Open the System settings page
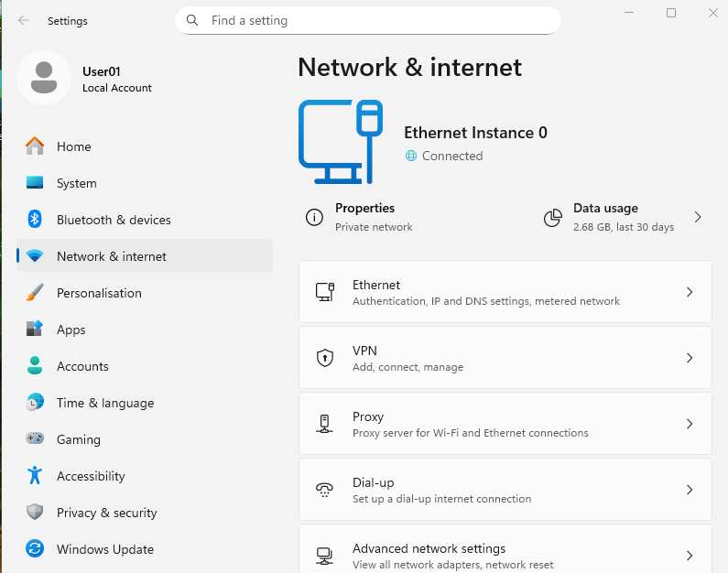 point(76,183)
